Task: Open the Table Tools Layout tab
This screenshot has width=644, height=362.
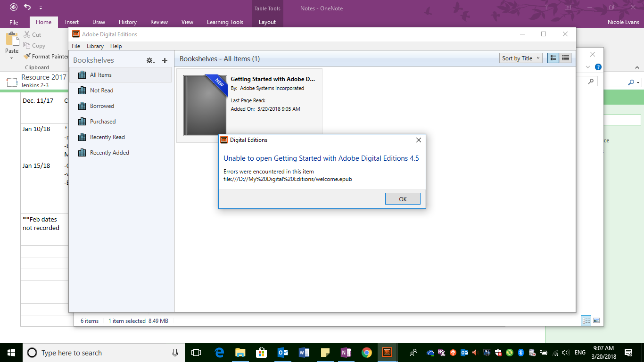Action: coord(267,22)
